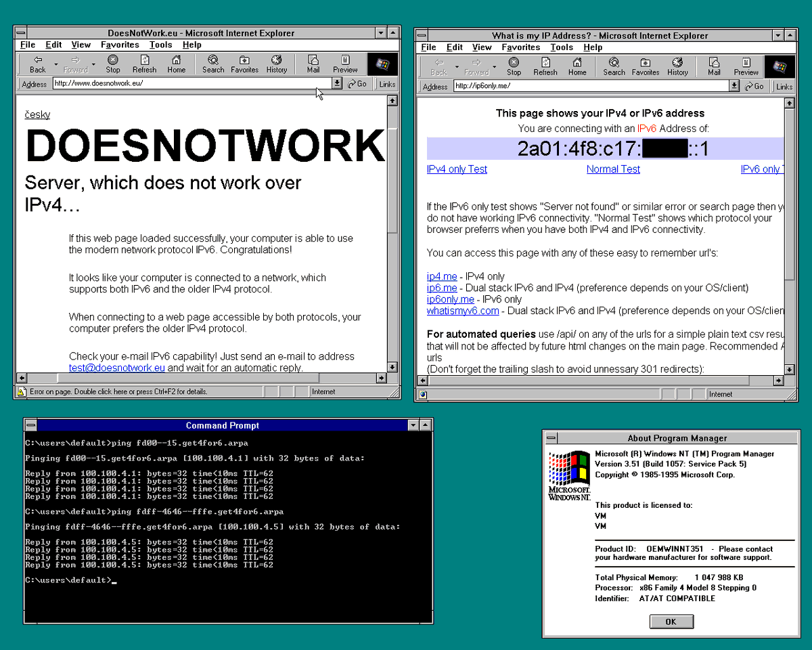
Task: Follow the IPv4 only Test link
Action: (x=457, y=169)
